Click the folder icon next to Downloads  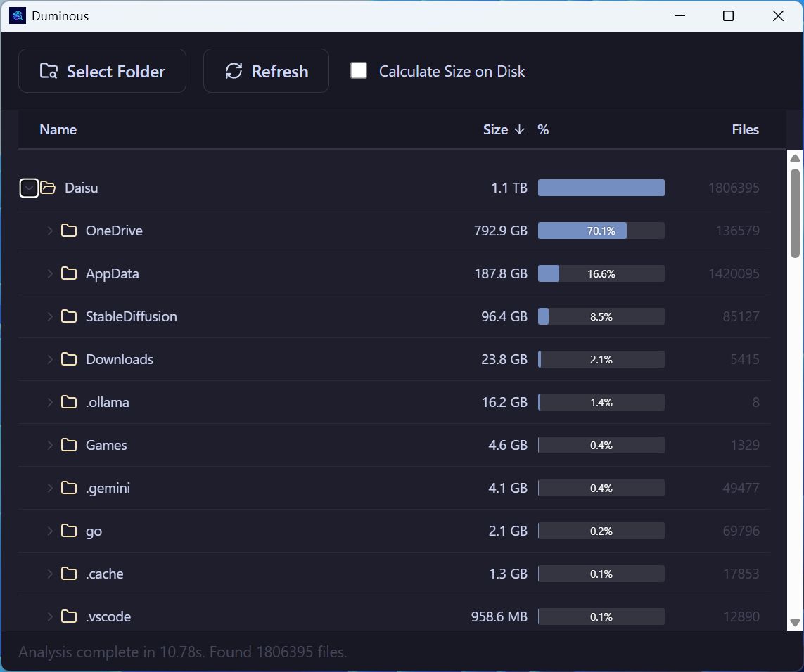click(69, 359)
